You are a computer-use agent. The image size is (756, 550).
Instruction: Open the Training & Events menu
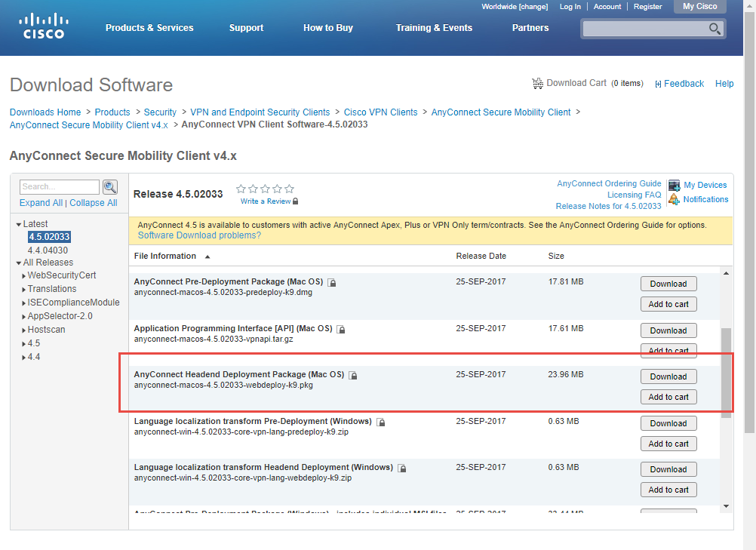[x=434, y=28]
